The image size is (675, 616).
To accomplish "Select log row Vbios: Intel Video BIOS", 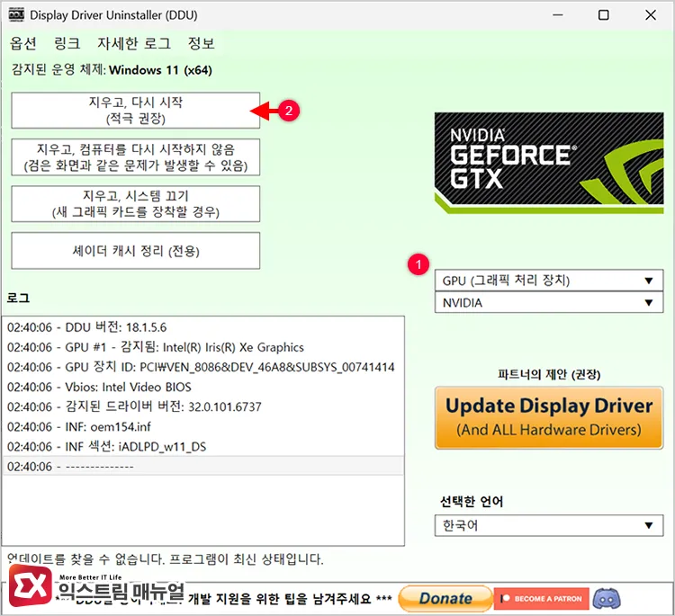I will coord(202,387).
